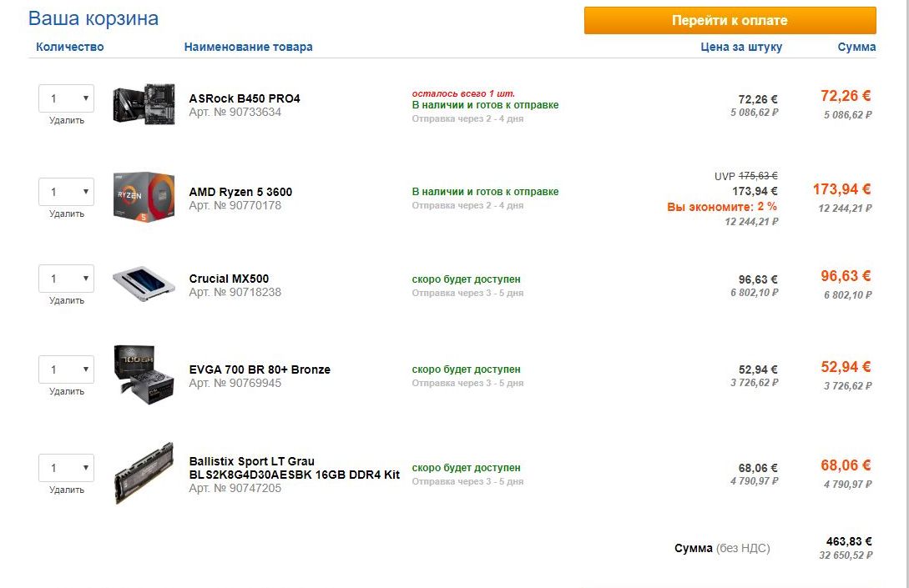The width and height of the screenshot is (909, 588).
Task: Change quantity dropdown for Crucial MX500
Action: [x=67, y=279]
